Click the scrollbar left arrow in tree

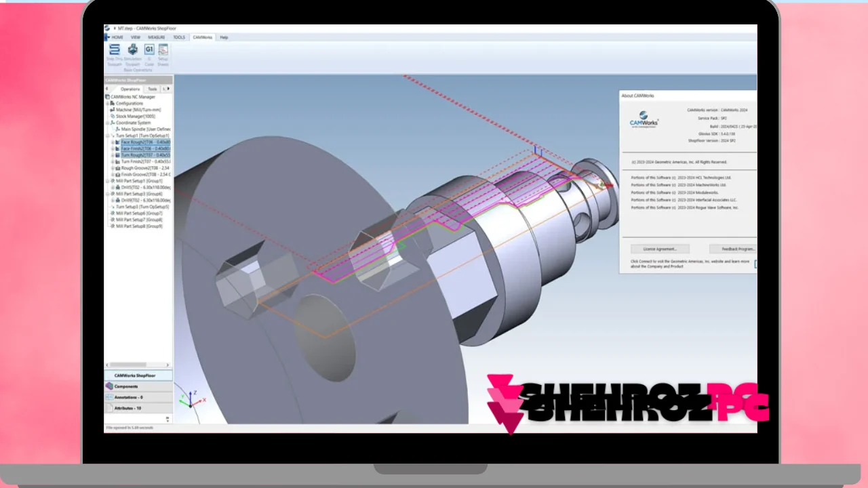106,365
